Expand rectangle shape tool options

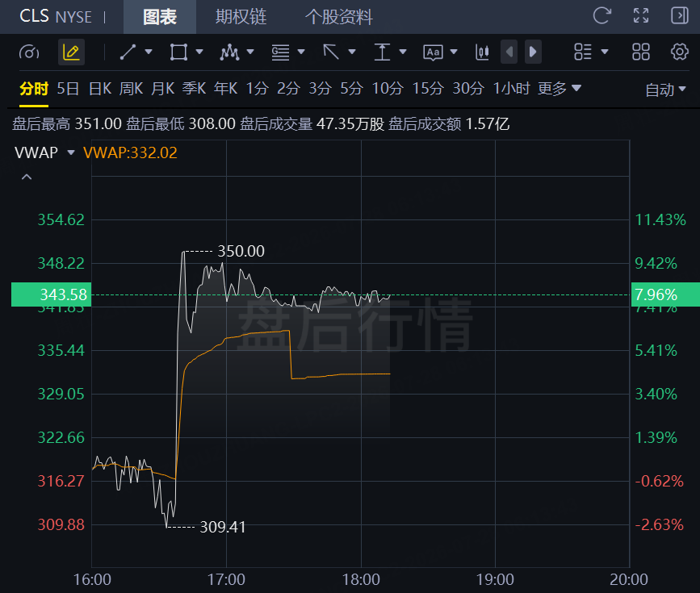(199, 52)
